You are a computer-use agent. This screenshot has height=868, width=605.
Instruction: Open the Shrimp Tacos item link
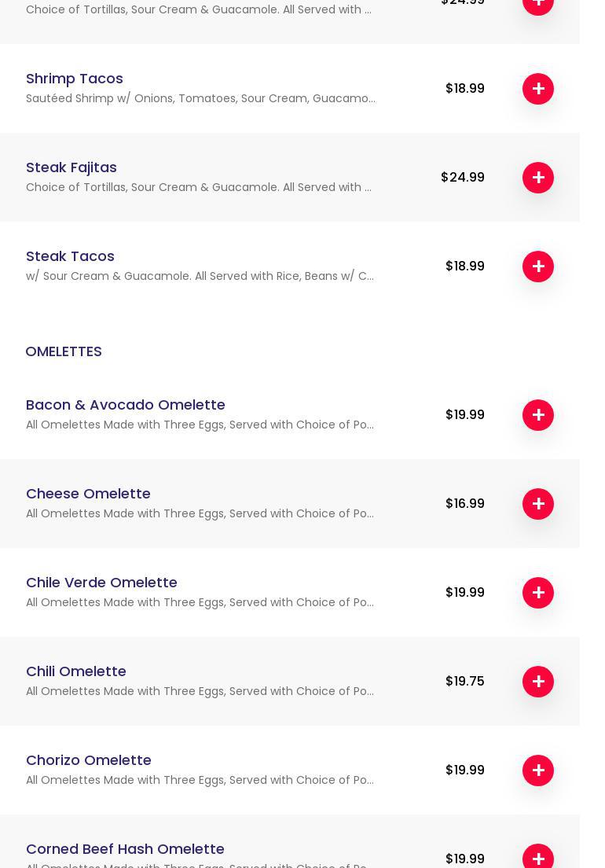click(x=75, y=79)
